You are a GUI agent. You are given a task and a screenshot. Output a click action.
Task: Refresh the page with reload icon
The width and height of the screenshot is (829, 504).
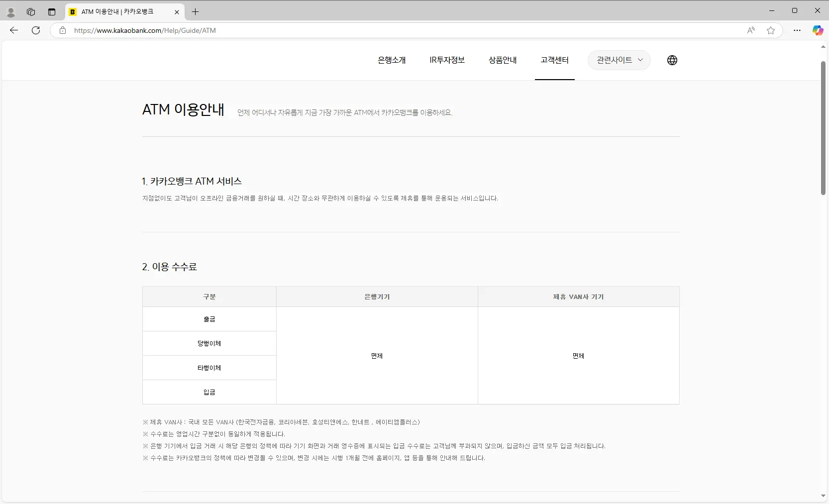[36, 30]
